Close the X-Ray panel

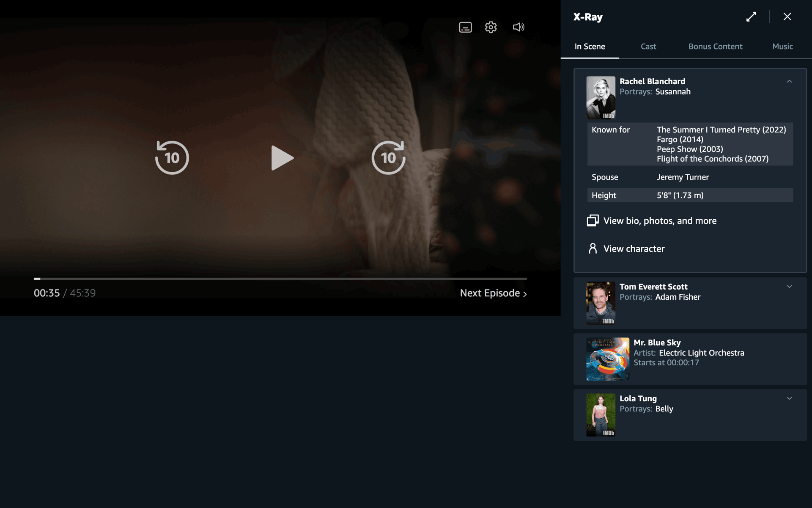[x=787, y=17]
